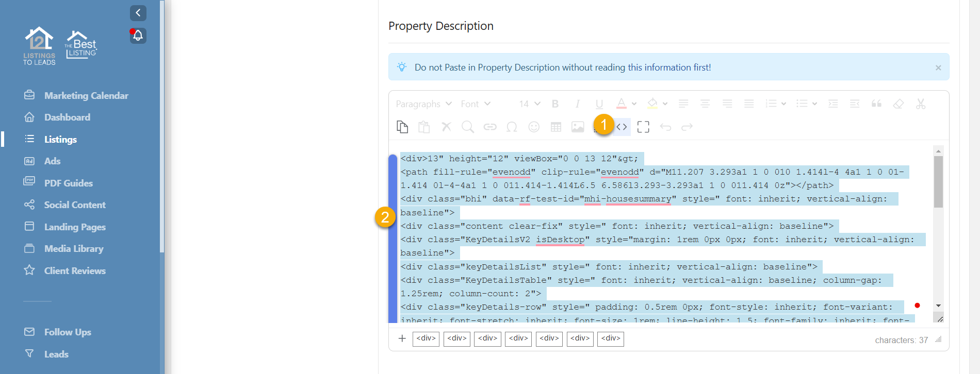Image resolution: width=980 pixels, height=374 pixels.
Task: Collapse the sidebar with the arrow button
Action: (138, 13)
